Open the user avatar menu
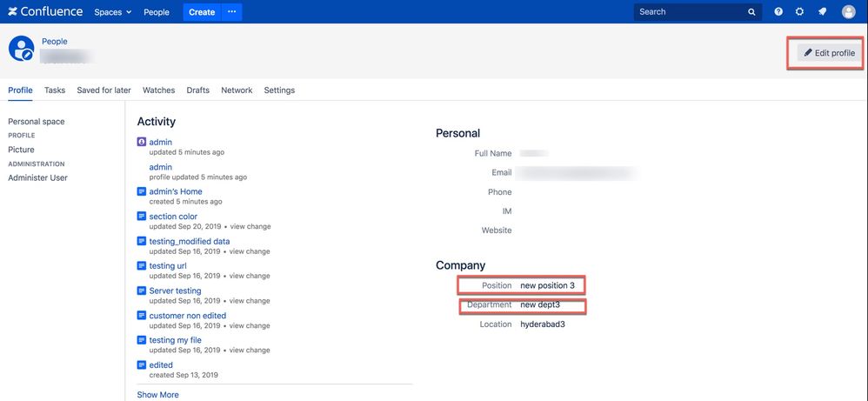The image size is (868, 401). pos(849,11)
